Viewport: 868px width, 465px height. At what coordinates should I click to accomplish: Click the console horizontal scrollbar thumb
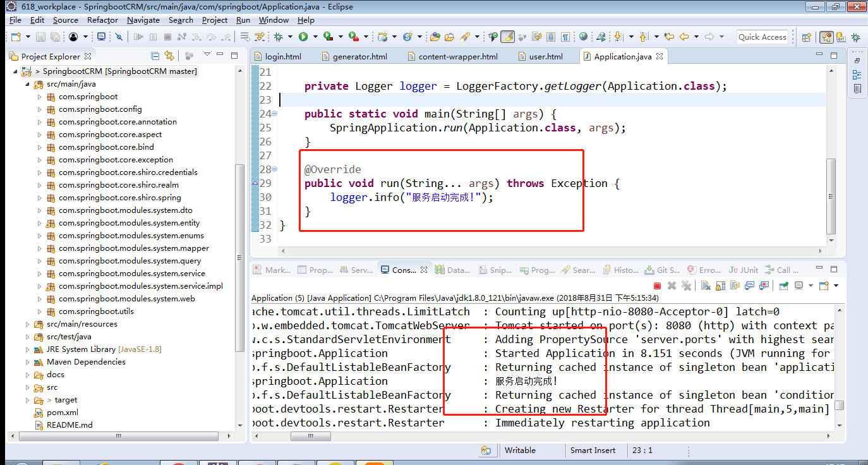(311, 437)
